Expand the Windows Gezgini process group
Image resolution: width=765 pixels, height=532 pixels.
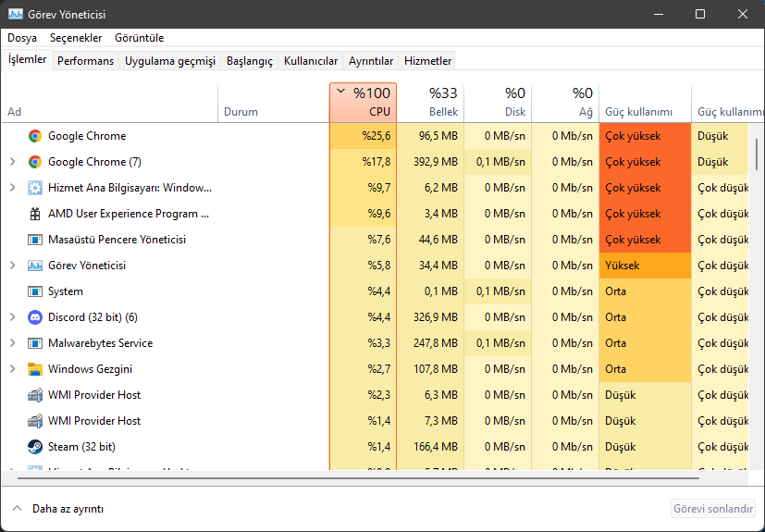(x=13, y=369)
